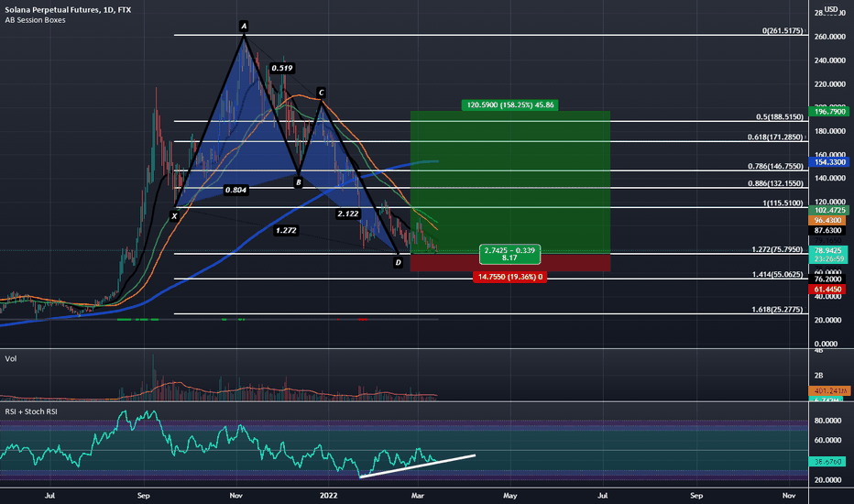The image size is (854, 504).
Task: Click the 2.122 pattern ratio label
Action: 348,214
